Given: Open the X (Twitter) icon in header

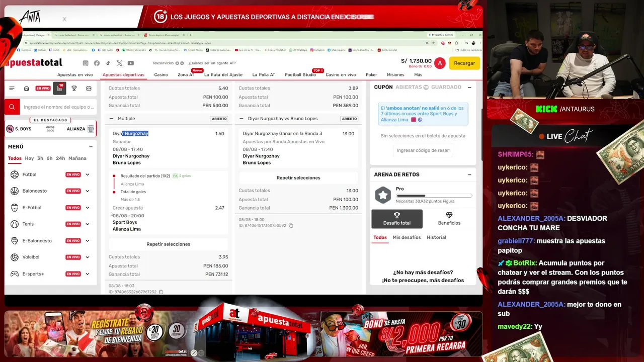Looking at the screenshot, I should (x=119, y=63).
